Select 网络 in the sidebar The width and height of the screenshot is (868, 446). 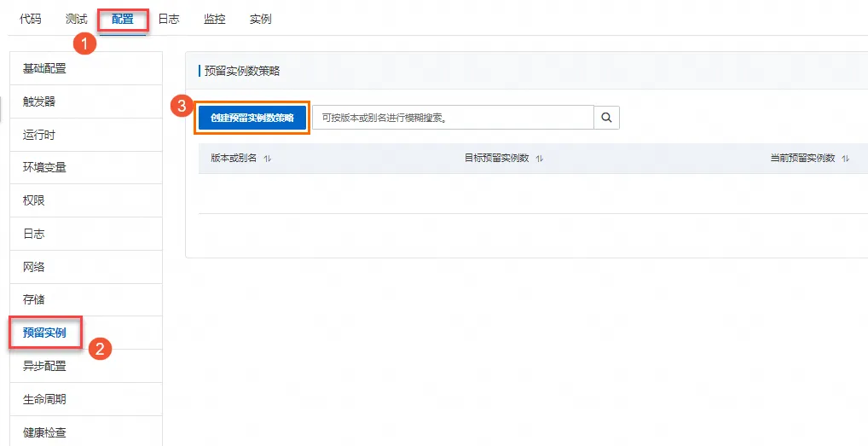(86, 267)
